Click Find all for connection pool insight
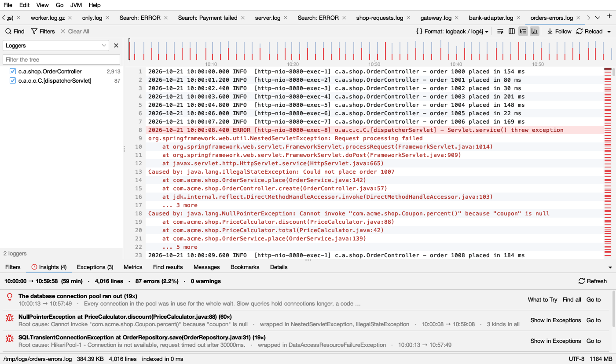Viewport: 616px width, 364px height. click(x=572, y=299)
